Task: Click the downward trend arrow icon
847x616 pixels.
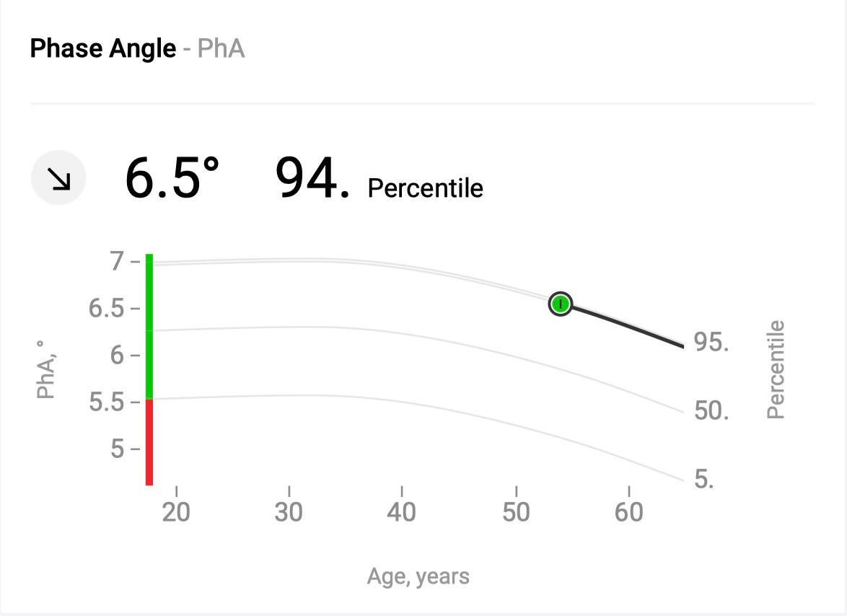Action: (58, 177)
